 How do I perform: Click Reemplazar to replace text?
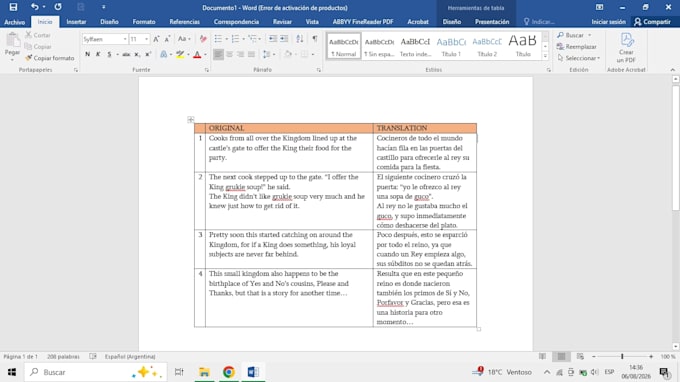[x=577, y=47]
